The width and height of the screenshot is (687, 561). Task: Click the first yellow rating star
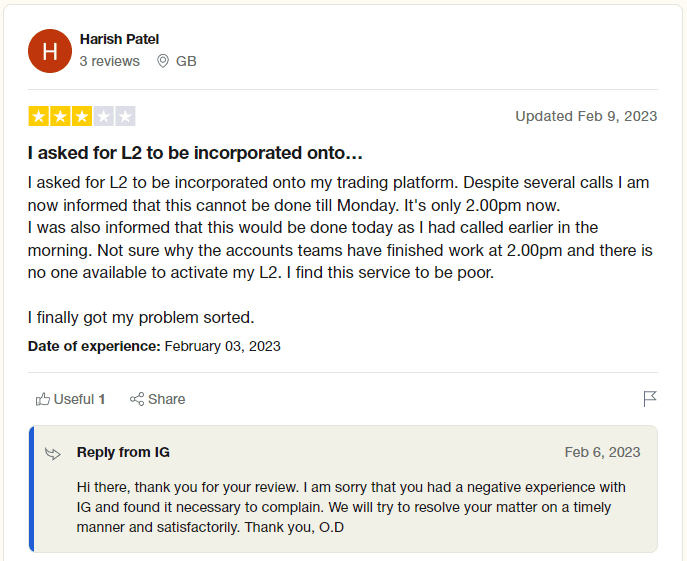[x=39, y=117]
